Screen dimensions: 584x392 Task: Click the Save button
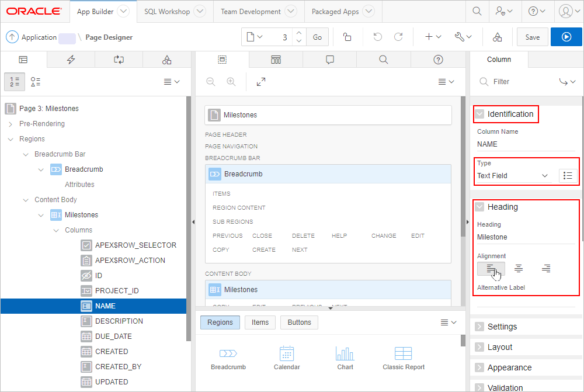532,36
